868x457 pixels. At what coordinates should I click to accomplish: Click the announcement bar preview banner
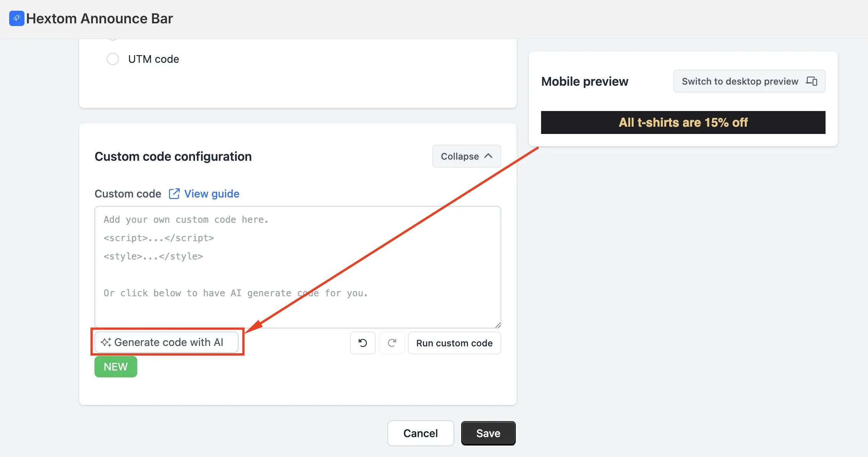point(683,122)
